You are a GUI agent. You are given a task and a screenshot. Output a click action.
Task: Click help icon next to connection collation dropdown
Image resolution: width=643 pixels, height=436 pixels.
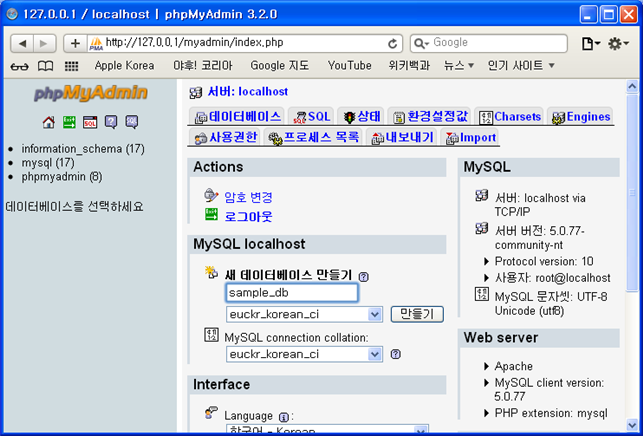pos(396,354)
